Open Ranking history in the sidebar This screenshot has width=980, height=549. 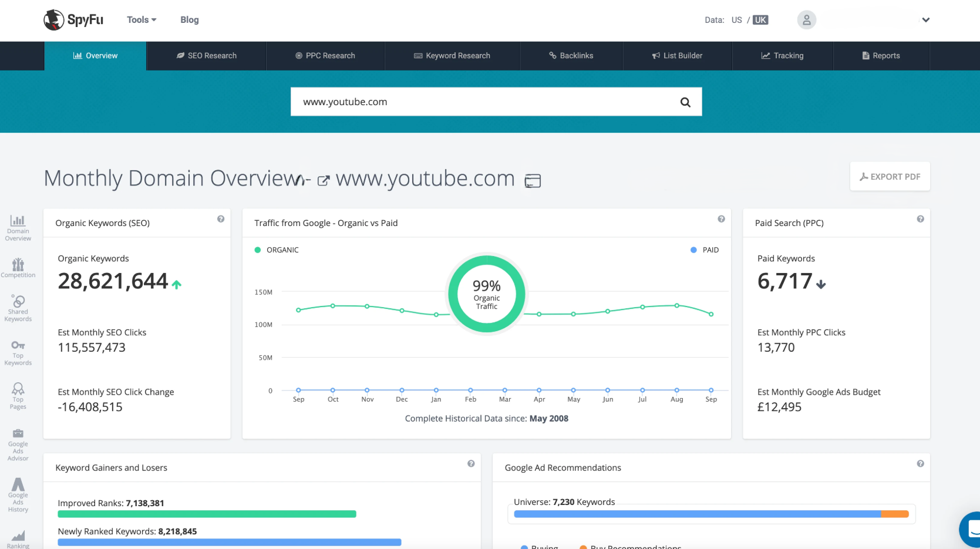[x=18, y=540]
